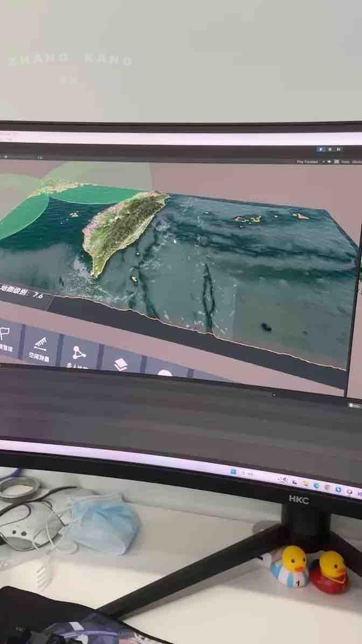The width and height of the screenshot is (362, 644).
Task: Open the Stats panel in Game view
Action: pos(346,162)
